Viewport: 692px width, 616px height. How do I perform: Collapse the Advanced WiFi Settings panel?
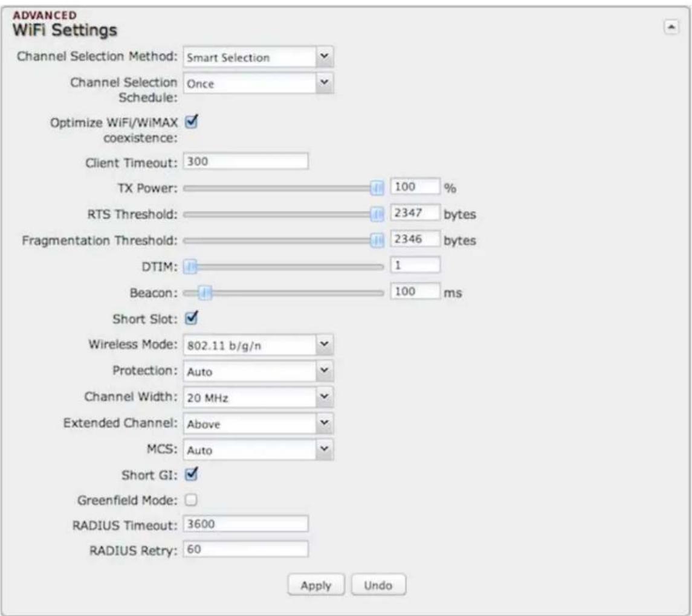pos(671,27)
